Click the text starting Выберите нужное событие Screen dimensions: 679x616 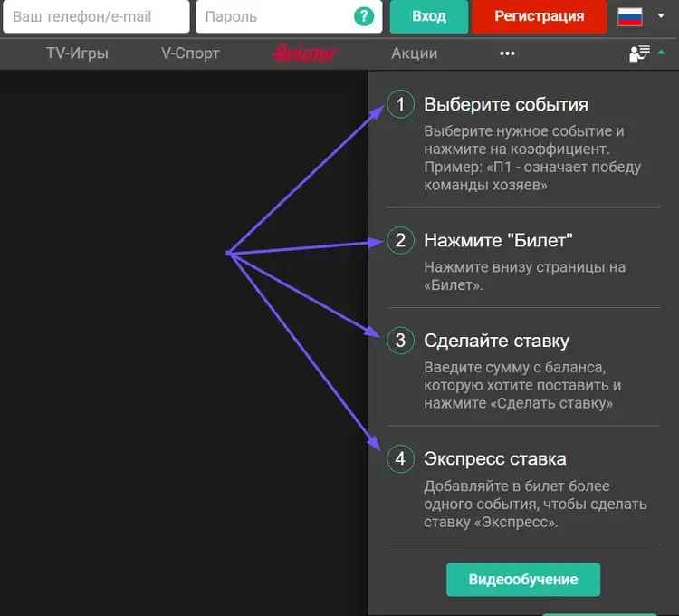click(x=532, y=159)
